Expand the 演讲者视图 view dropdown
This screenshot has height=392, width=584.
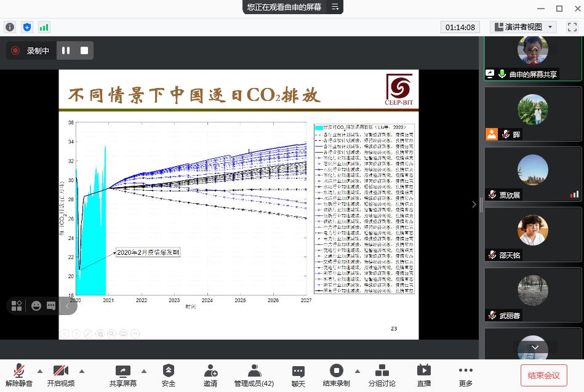550,27
